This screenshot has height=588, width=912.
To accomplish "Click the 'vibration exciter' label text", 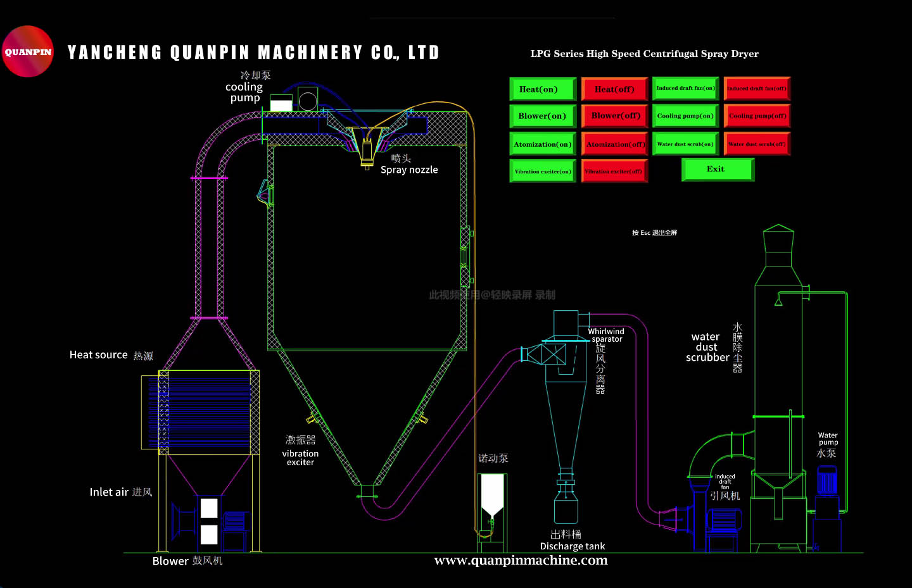I will tap(300, 458).
